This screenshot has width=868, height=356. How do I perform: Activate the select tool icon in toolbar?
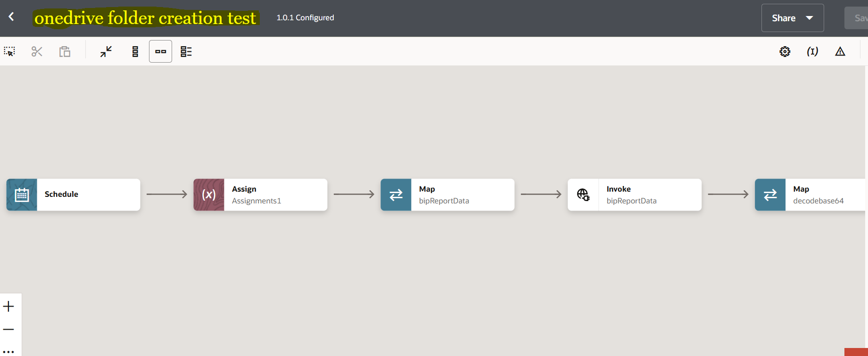pyautogui.click(x=9, y=51)
